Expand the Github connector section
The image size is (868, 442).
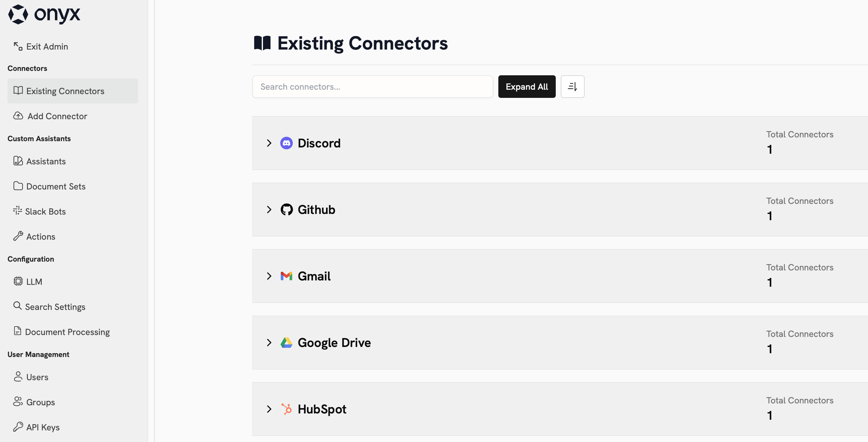coord(269,209)
